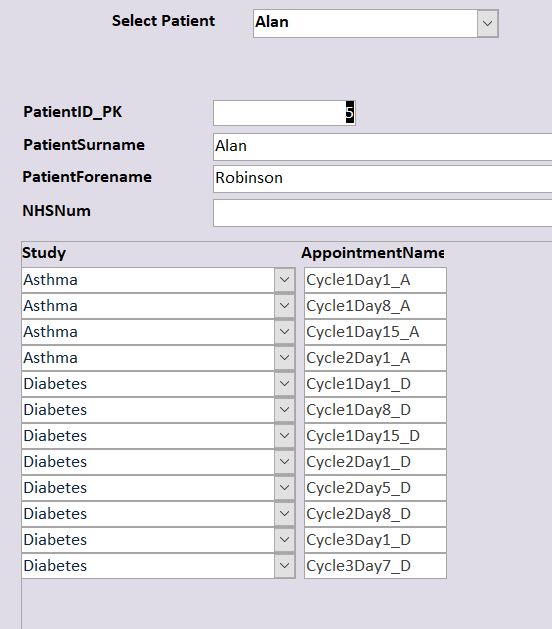The width and height of the screenshot is (552, 629).
Task: Click the Cycle1Day1_A appointment name field
Action: (x=375, y=280)
